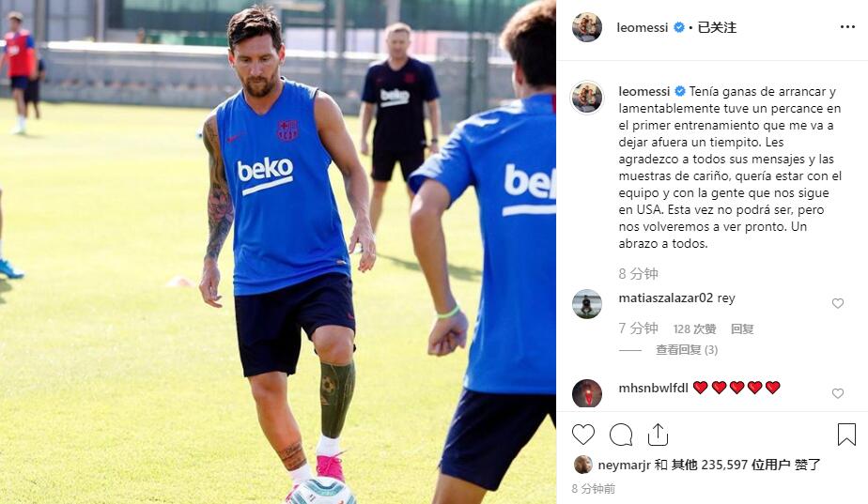Click leomessi avatar beside the caption

(x=587, y=98)
